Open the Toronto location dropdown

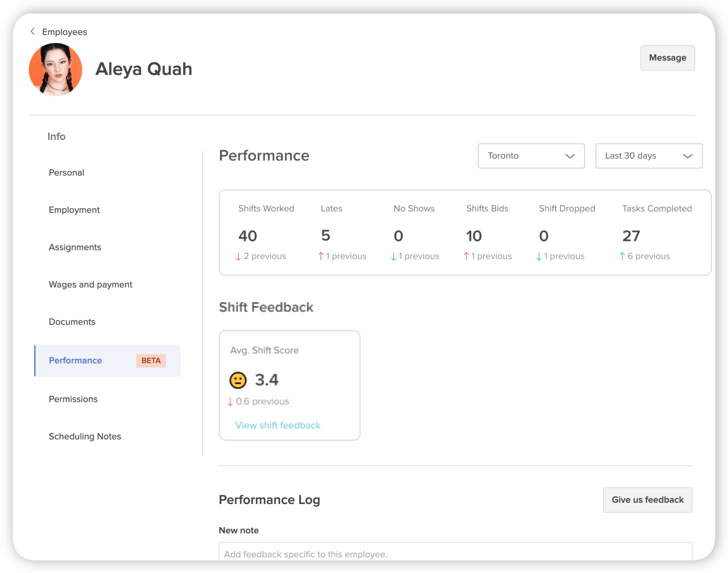531,156
